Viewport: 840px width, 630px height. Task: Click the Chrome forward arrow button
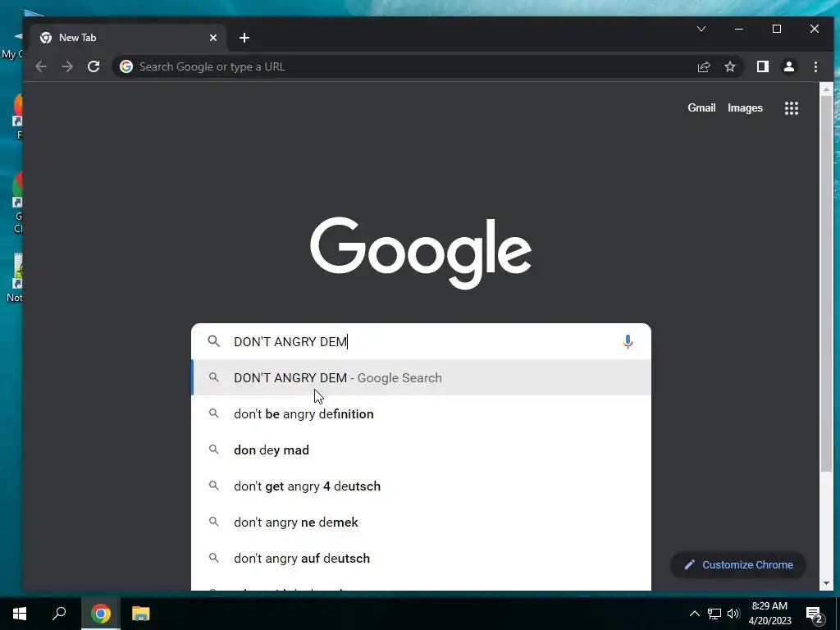pyautogui.click(x=67, y=66)
